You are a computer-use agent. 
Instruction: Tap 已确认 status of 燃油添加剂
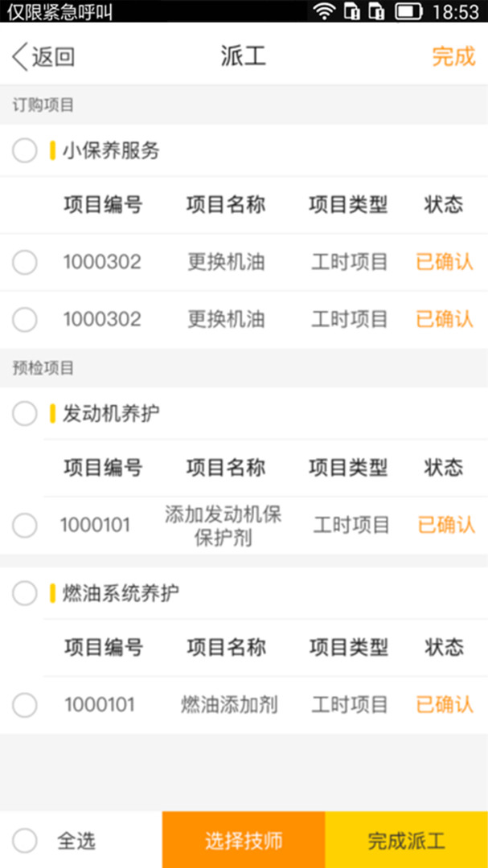pyautogui.click(x=445, y=706)
